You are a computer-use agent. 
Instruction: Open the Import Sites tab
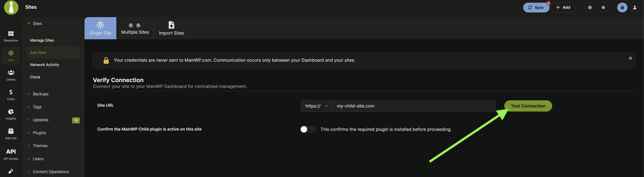(x=171, y=28)
